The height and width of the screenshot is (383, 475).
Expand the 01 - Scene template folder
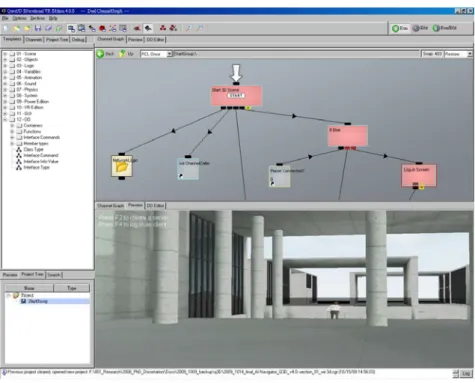tap(5, 54)
